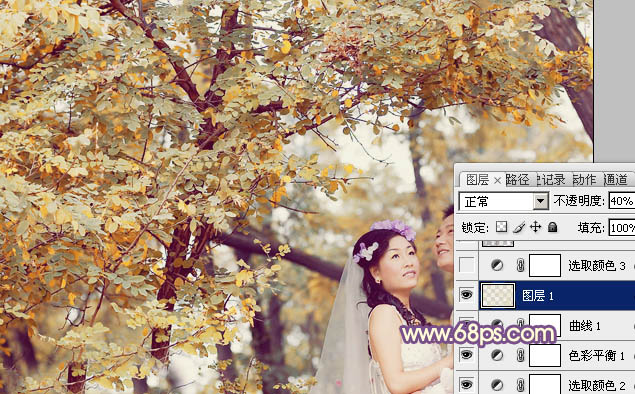Click the 填充 100% field
This screenshot has height=394, width=635.
tap(622, 228)
